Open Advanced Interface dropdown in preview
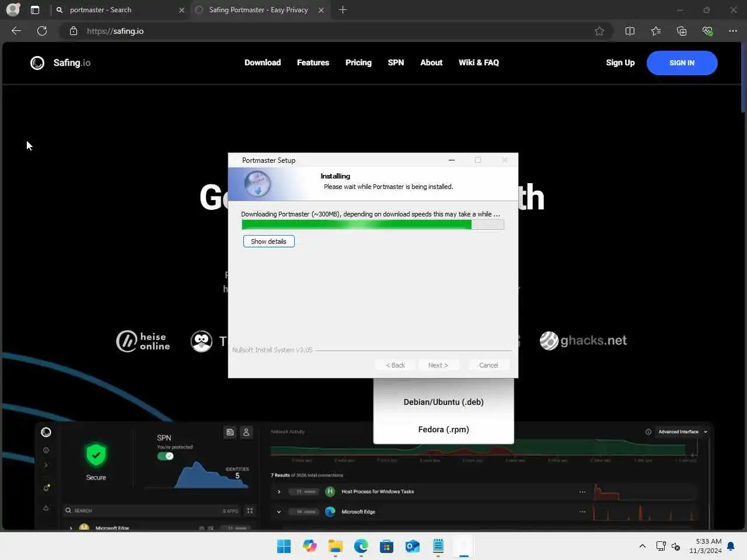The height and width of the screenshot is (560, 747). pos(682,432)
